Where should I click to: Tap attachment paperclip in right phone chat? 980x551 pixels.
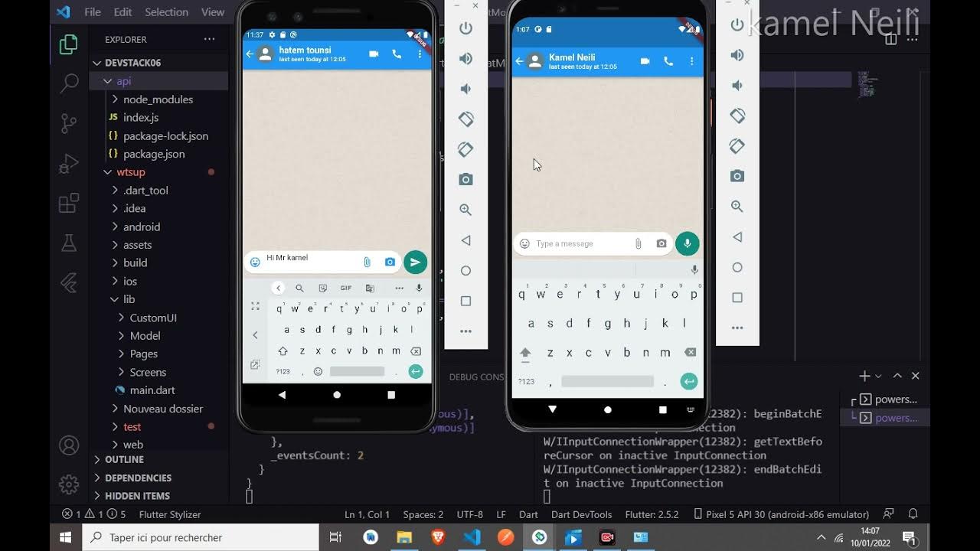(x=638, y=243)
